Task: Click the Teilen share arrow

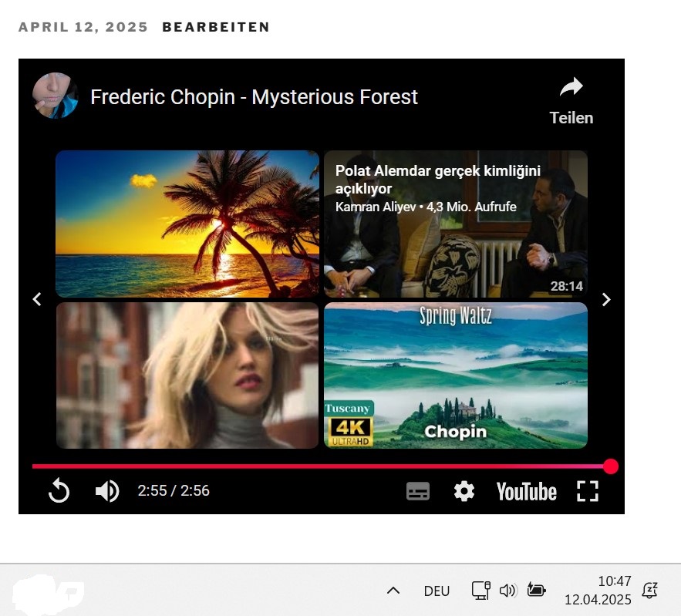Action: pyautogui.click(x=571, y=87)
